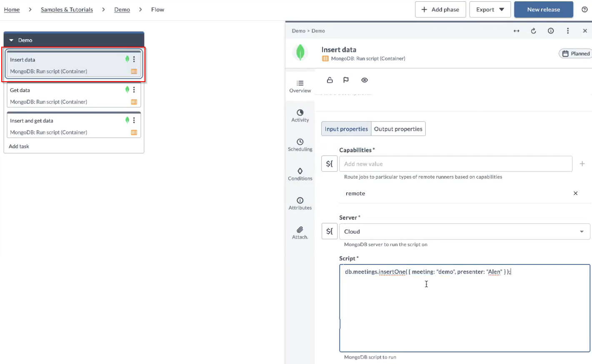This screenshot has height=364, width=592.
Task: Click the panel expand width arrows icon
Action: click(516, 31)
